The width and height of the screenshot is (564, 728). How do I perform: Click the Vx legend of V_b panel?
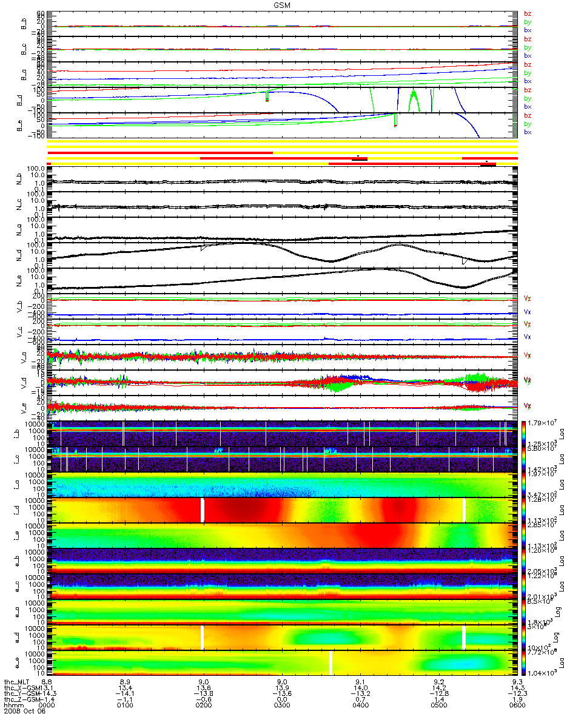point(527,312)
